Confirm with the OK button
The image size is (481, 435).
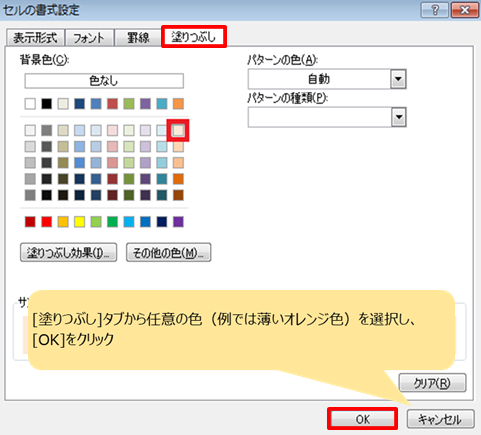click(362, 419)
